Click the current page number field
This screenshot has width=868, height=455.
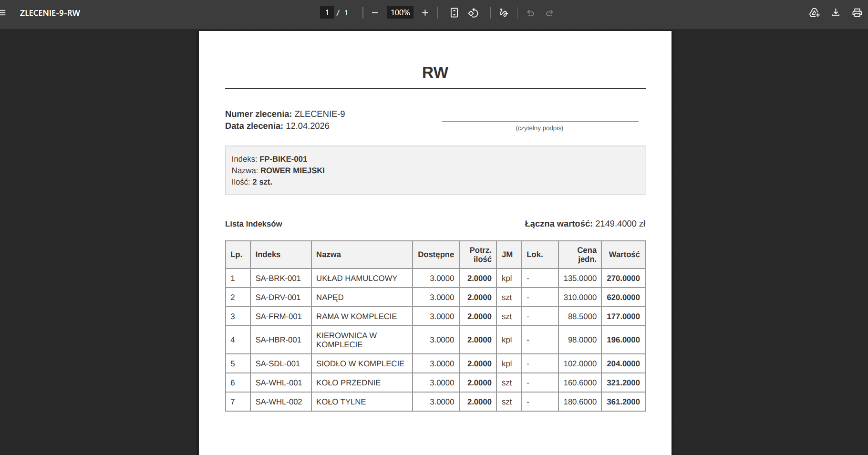[x=327, y=13]
